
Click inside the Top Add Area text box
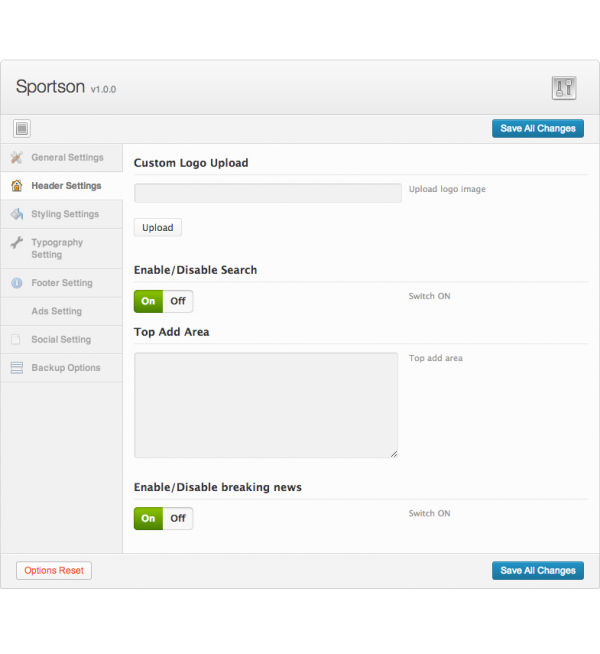pos(265,405)
